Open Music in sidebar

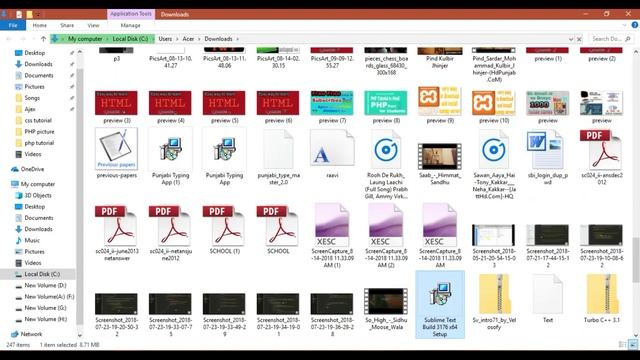click(x=32, y=240)
